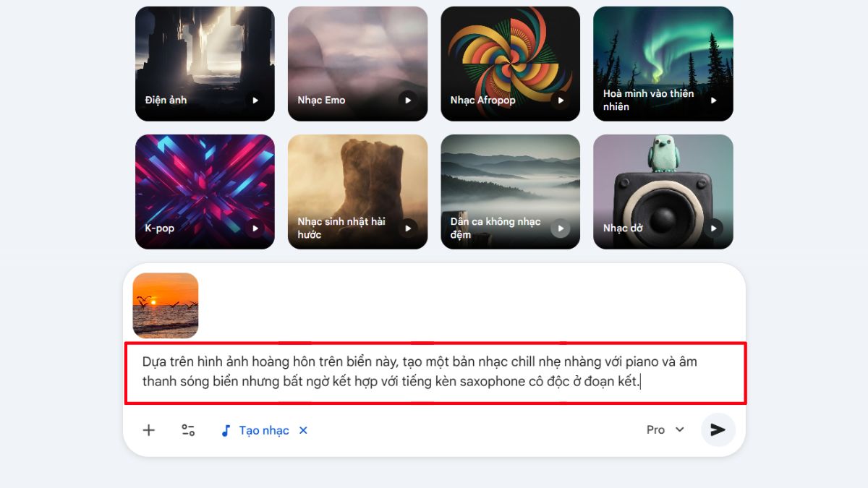This screenshot has height=488, width=868.
Task: Choose the aurora Hoà mình vào thiên nhiên card
Action: click(663, 64)
